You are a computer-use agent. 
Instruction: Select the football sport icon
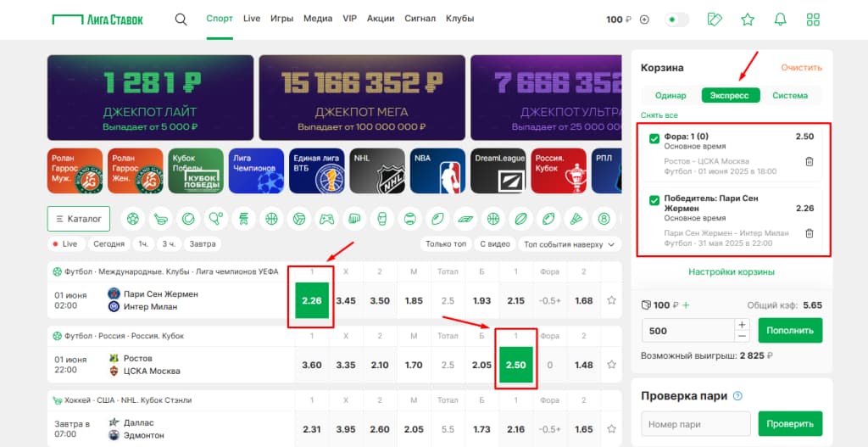pos(133,219)
